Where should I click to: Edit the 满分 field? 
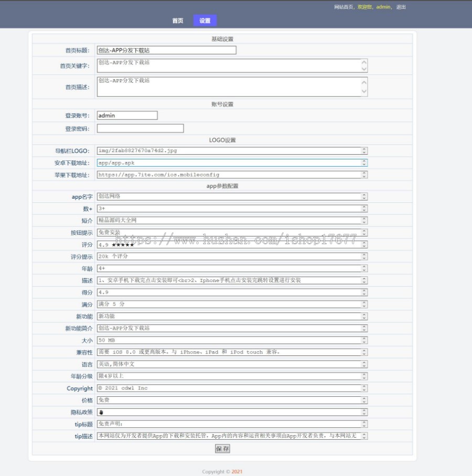tap(232, 304)
